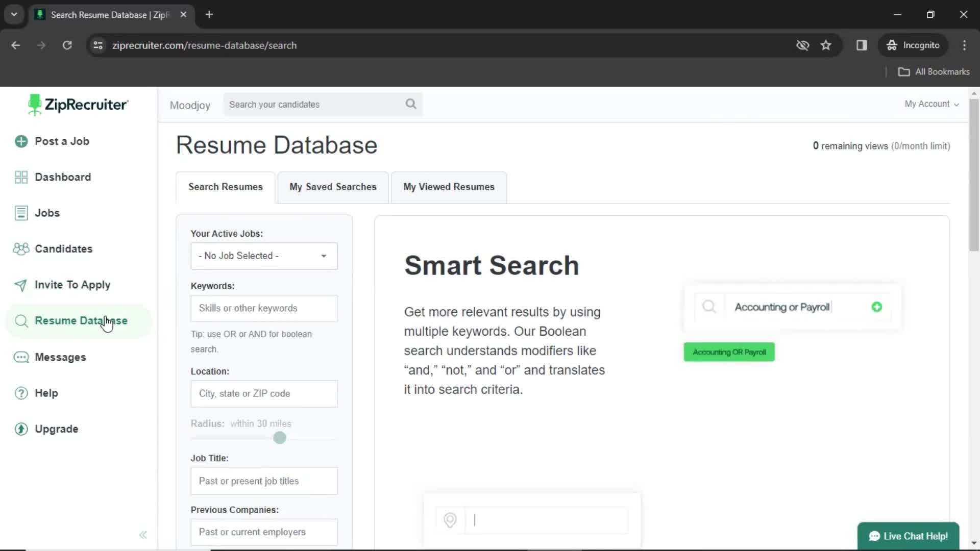Click the Upgrade button link
980x551 pixels.
(56, 429)
